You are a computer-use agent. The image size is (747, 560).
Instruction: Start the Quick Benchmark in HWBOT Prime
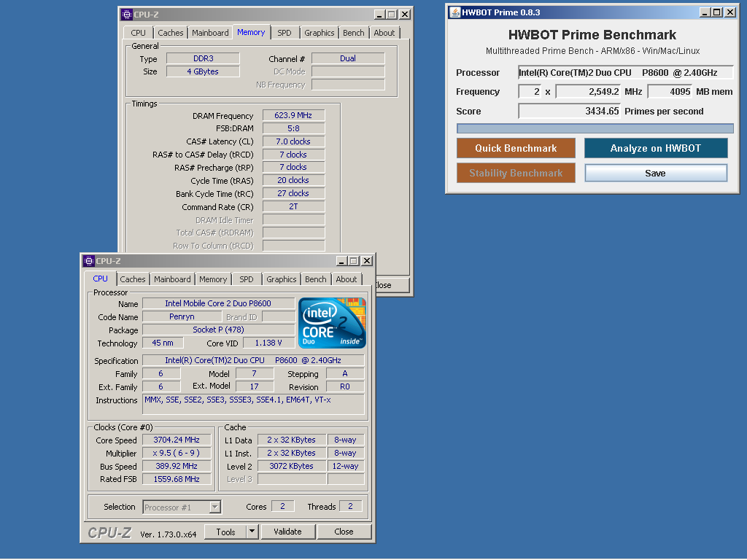pos(516,148)
